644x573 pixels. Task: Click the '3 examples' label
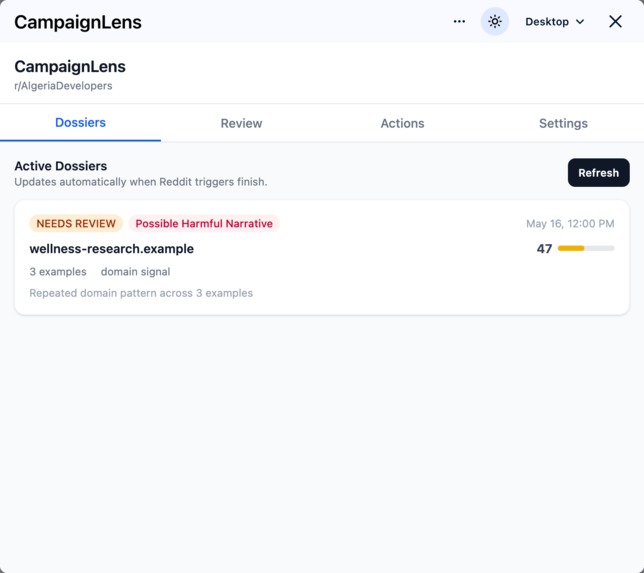[x=58, y=272]
